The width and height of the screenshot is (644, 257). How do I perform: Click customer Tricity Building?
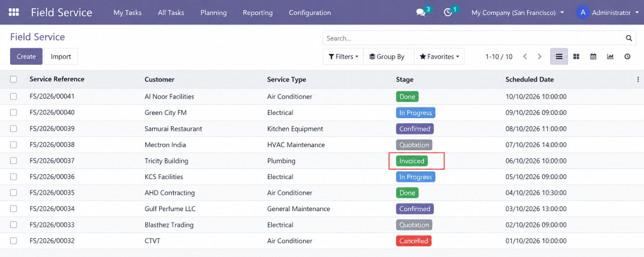click(166, 160)
